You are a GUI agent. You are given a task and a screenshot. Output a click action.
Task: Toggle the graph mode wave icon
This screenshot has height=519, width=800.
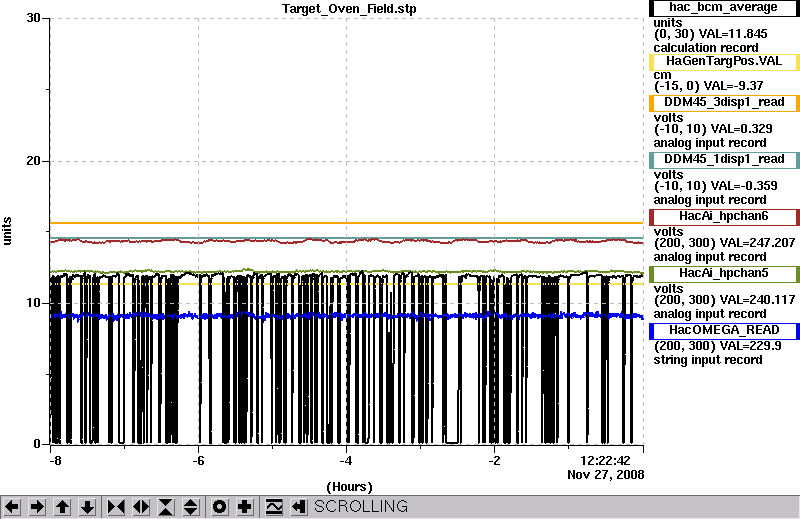click(x=274, y=507)
